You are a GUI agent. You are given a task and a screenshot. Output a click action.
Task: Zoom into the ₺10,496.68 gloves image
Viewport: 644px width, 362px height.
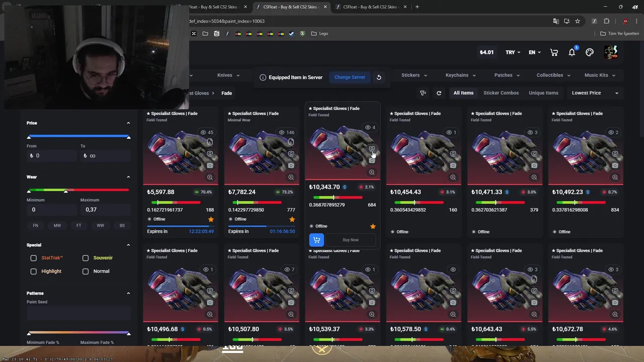(x=210, y=315)
